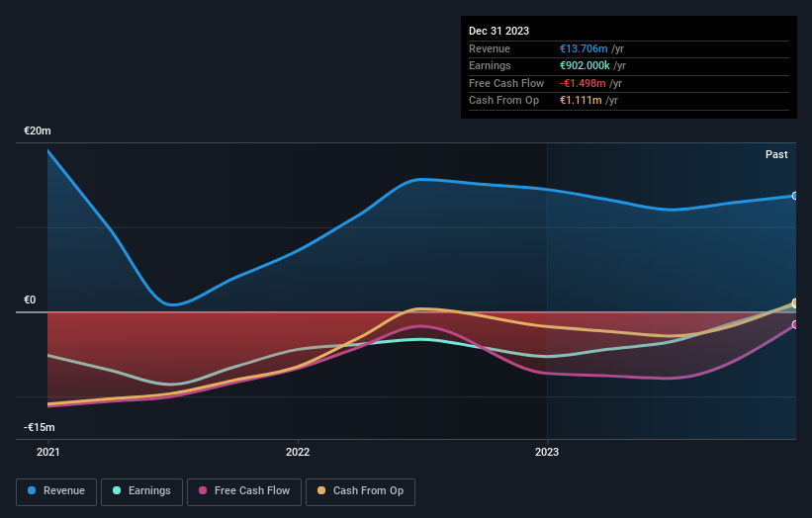This screenshot has height=518, width=812.
Task: Click the €902.000k earnings value
Action: pos(585,65)
